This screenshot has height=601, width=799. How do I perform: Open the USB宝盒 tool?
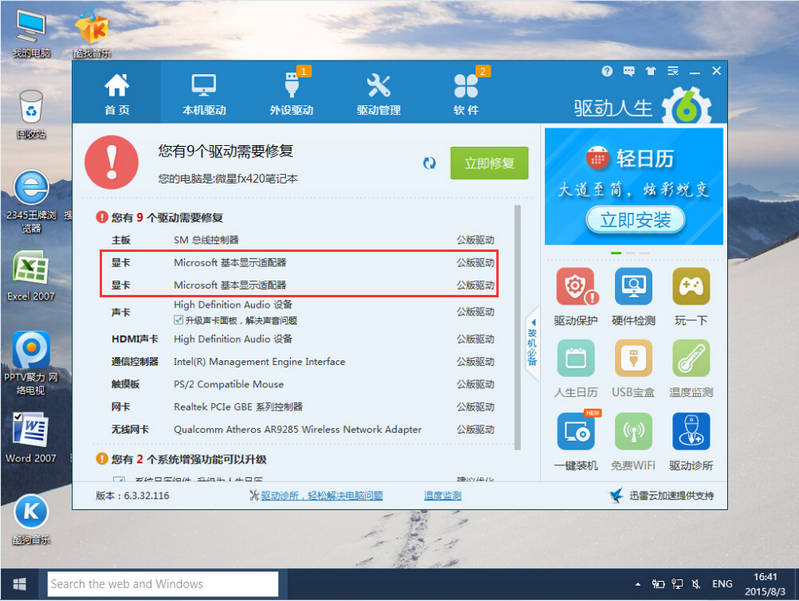[x=633, y=369]
